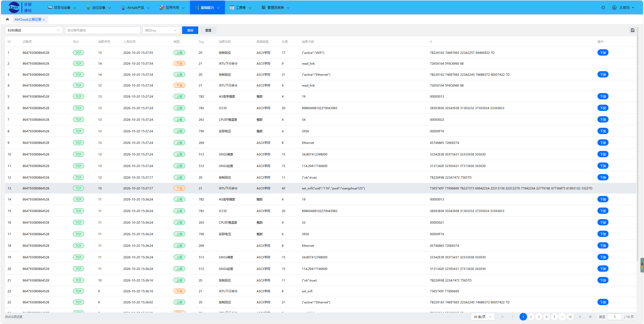Click the Luat logo icon

pyautogui.click(x=14, y=7)
